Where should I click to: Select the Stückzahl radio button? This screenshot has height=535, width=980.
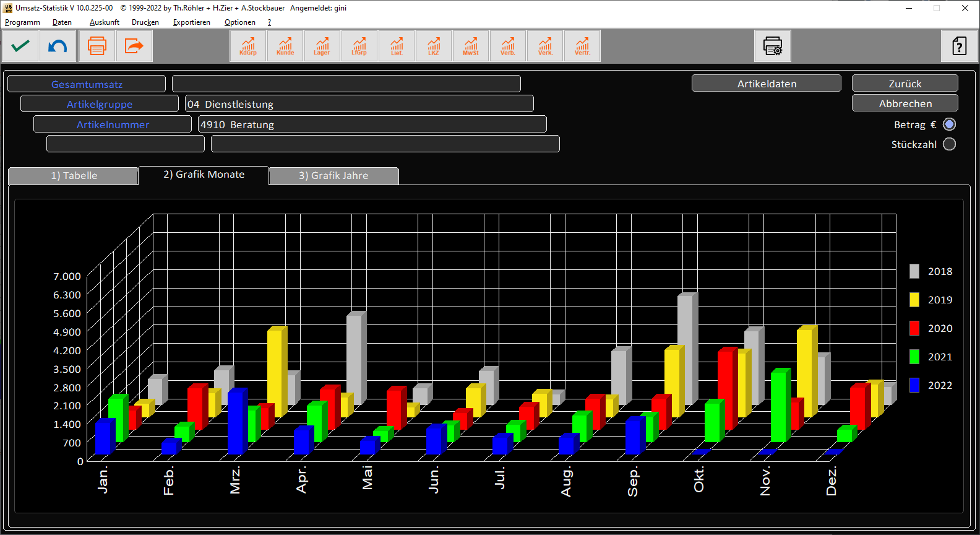coord(949,144)
